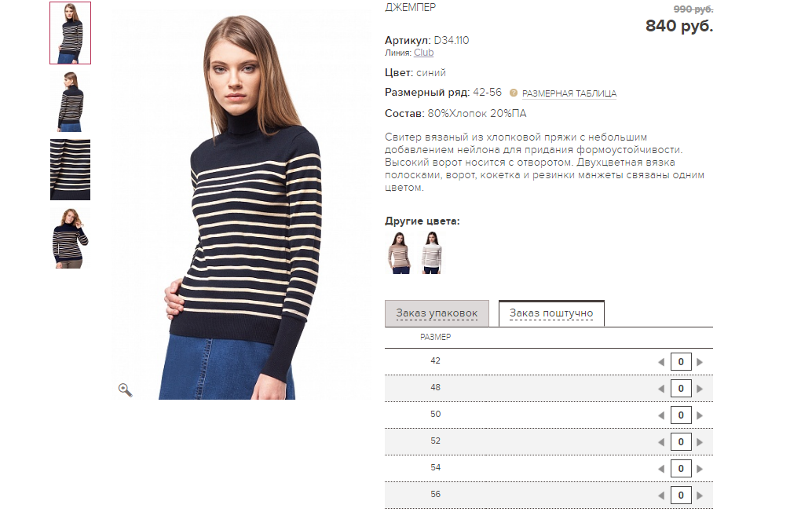Increase quantity for size 52
The image size is (812, 512).
pos(700,442)
